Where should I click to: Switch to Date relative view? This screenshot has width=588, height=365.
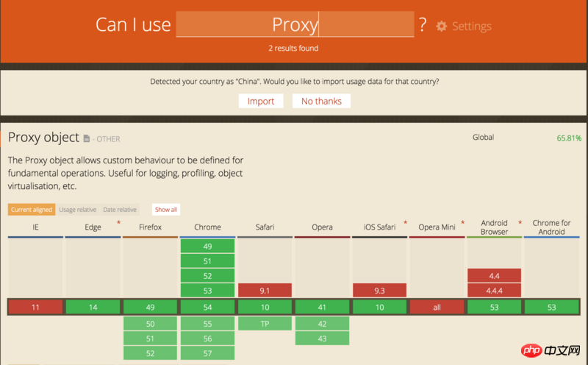pos(120,210)
